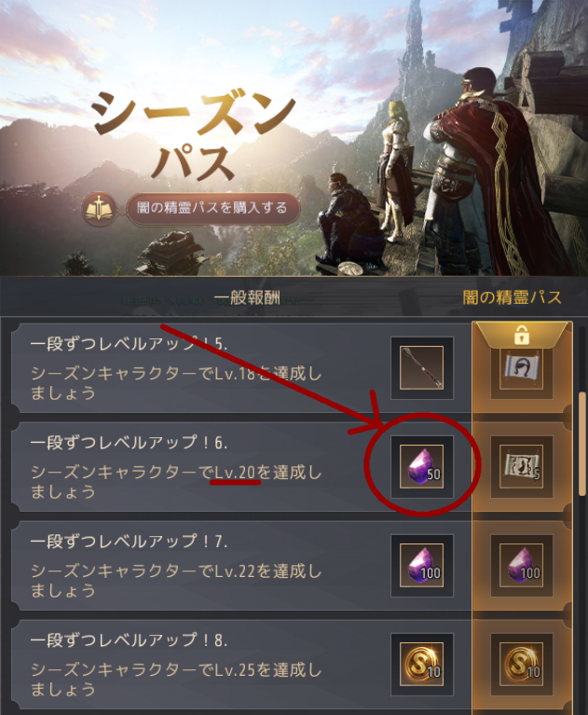The height and width of the screenshot is (715, 588).
Task: Click the 100 purple crystal premium pass reward
Action: 521,566
